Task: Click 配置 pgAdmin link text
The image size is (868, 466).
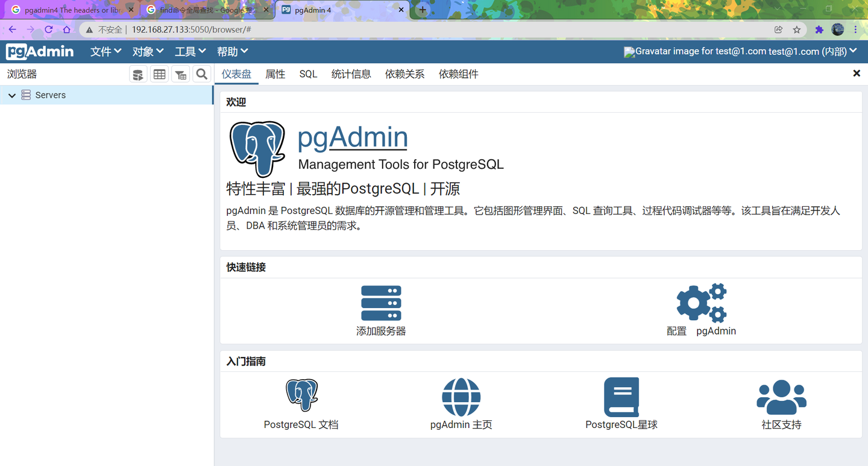Action: pos(702,331)
